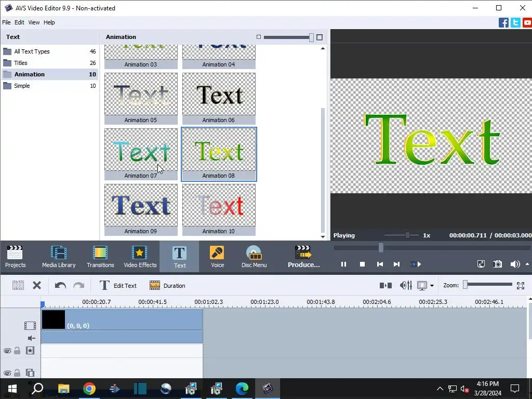
Task: Switch to storyboard view icon
Action: 385,286
